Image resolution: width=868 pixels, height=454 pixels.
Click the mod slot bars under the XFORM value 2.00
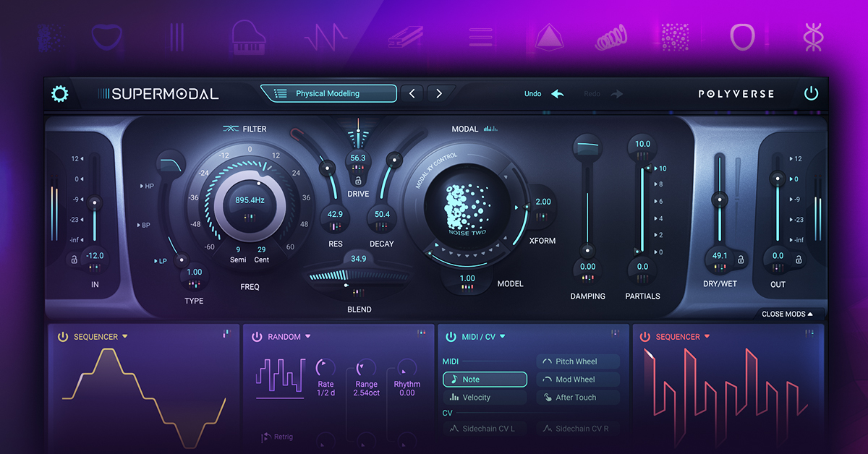[x=542, y=215]
